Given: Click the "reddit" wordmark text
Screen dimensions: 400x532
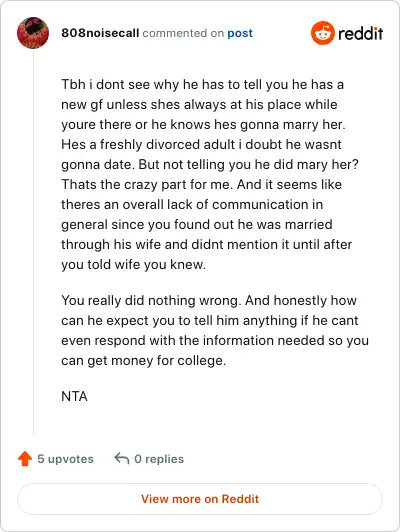Looking at the screenshot, I should coord(361,33).
